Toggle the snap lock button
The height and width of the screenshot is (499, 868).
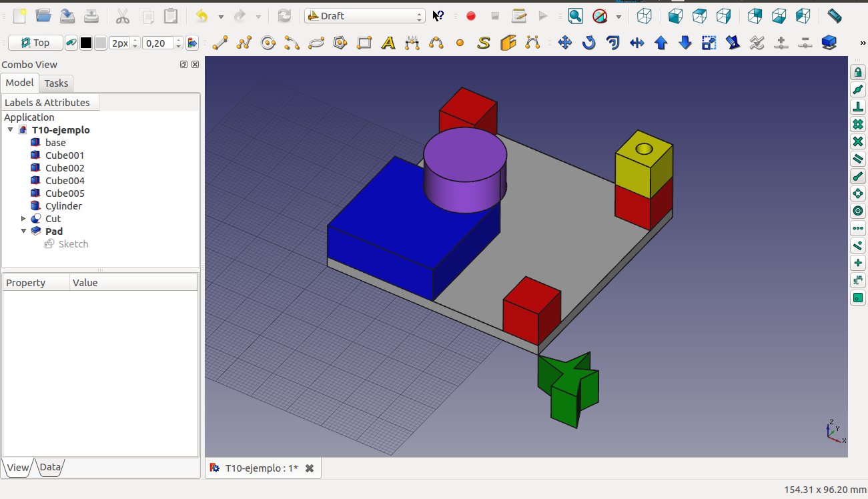point(858,73)
